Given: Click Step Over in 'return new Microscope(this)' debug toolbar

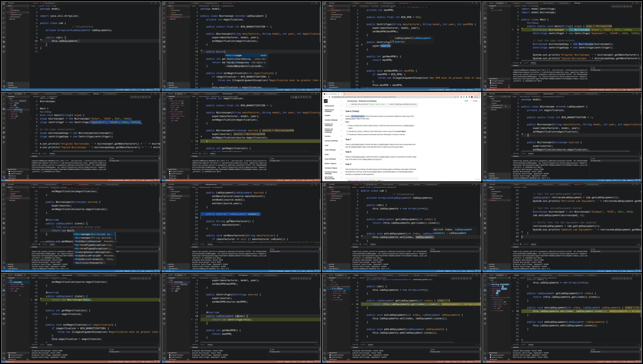Looking at the screenshot, I should pyautogui.click(x=136, y=278).
